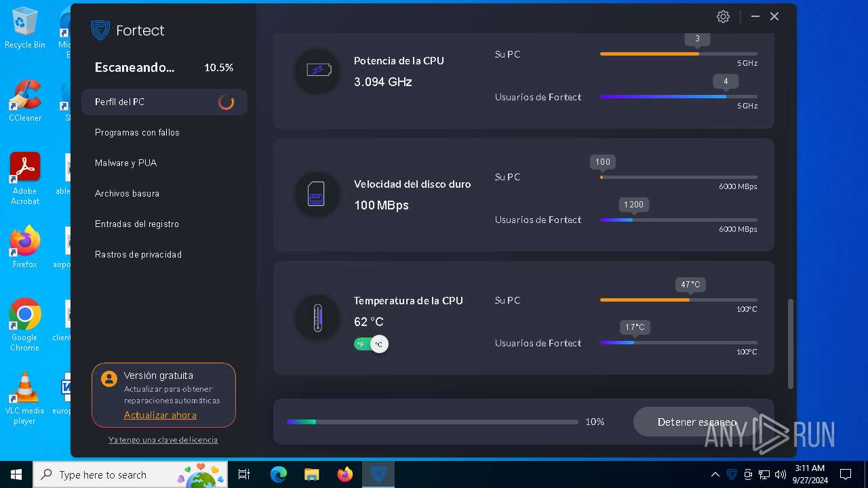Click Actualizar ahora link
The width and height of the screenshot is (868, 488).
click(x=160, y=415)
